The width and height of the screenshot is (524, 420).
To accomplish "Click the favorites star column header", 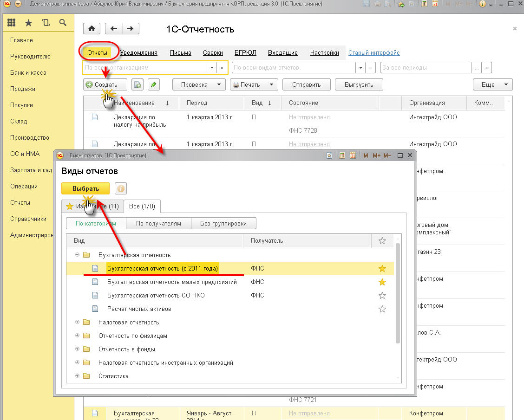I will [382, 241].
